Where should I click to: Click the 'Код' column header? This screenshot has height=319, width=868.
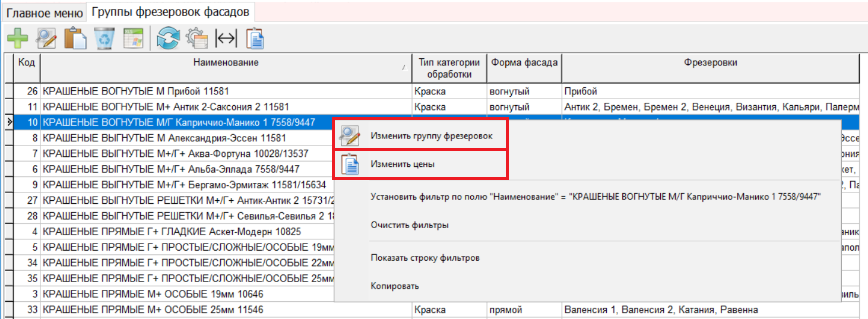pyautogui.click(x=26, y=63)
